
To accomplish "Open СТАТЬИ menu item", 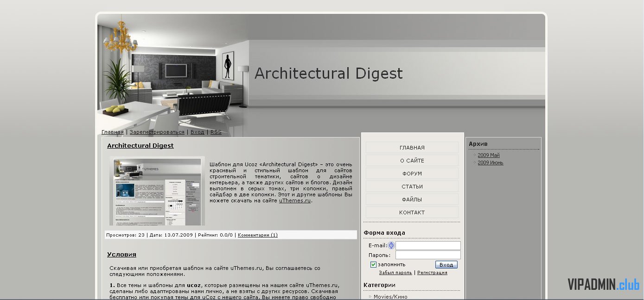I will [412, 187].
